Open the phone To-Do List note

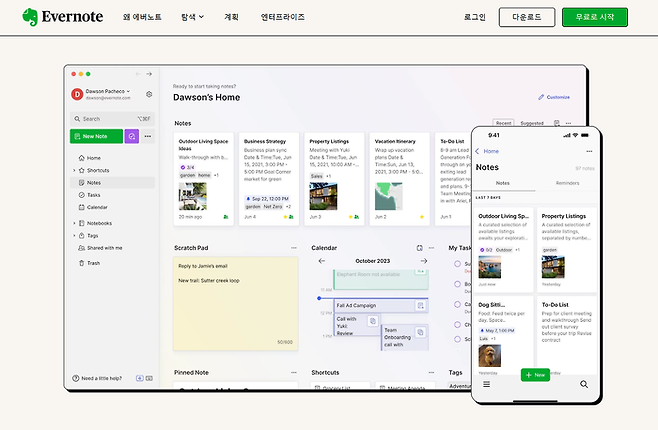(567, 335)
